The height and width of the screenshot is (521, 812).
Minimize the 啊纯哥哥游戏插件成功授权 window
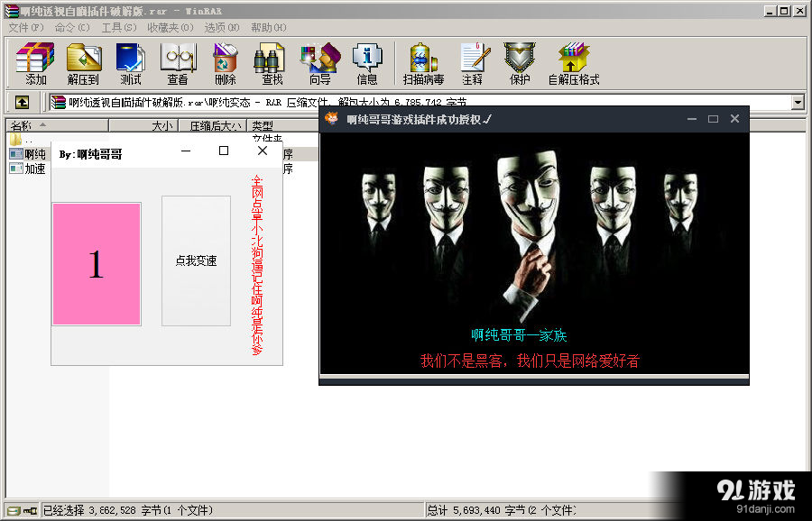tap(692, 119)
